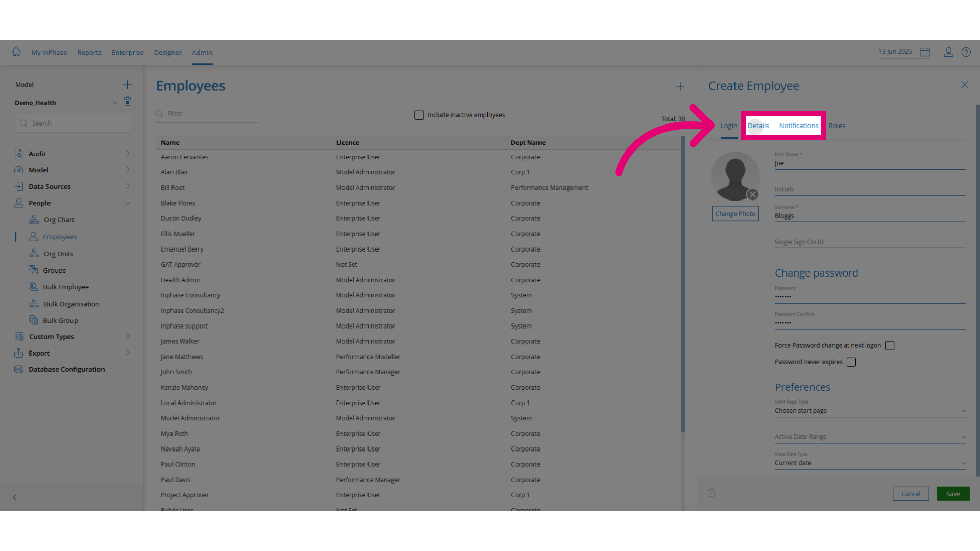Open the Reports menu
The height and width of the screenshot is (551, 980).
point(89,52)
